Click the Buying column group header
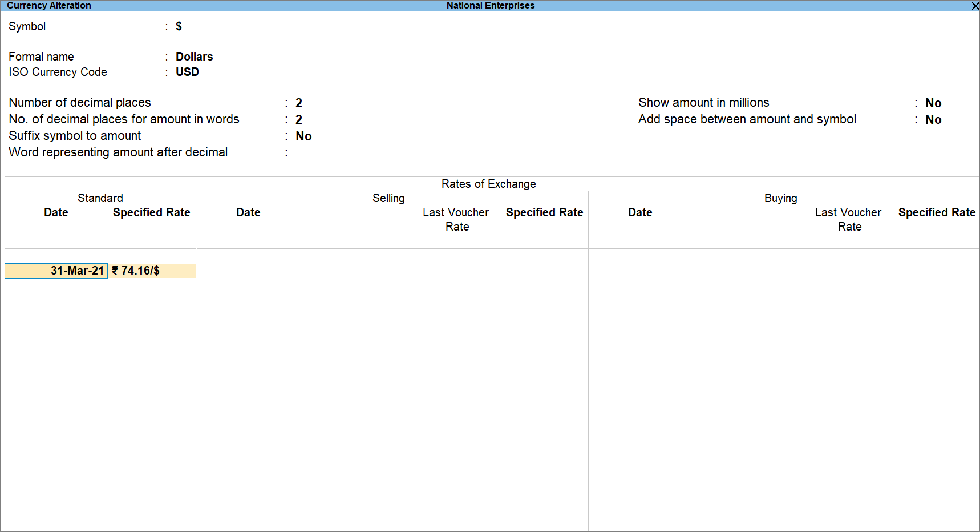Viewport: 980px width, 532px height. pos(780,198)
